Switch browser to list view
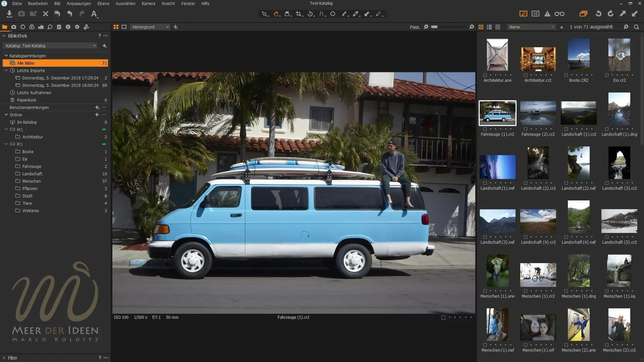The image size is (644, 362). point(489,27)
